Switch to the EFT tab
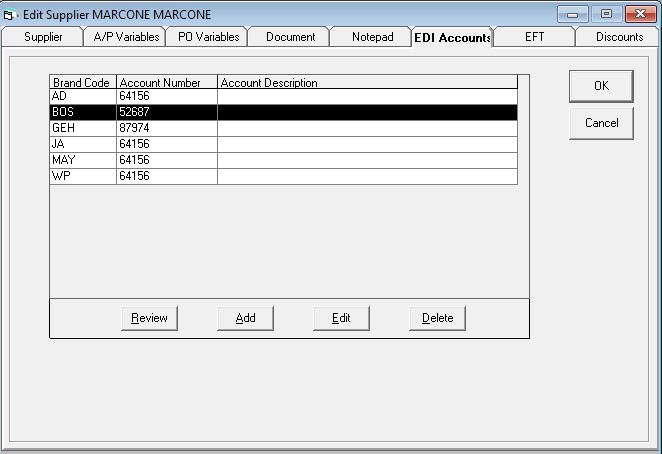This screenshot has height=454, width=662. point(534,37)
